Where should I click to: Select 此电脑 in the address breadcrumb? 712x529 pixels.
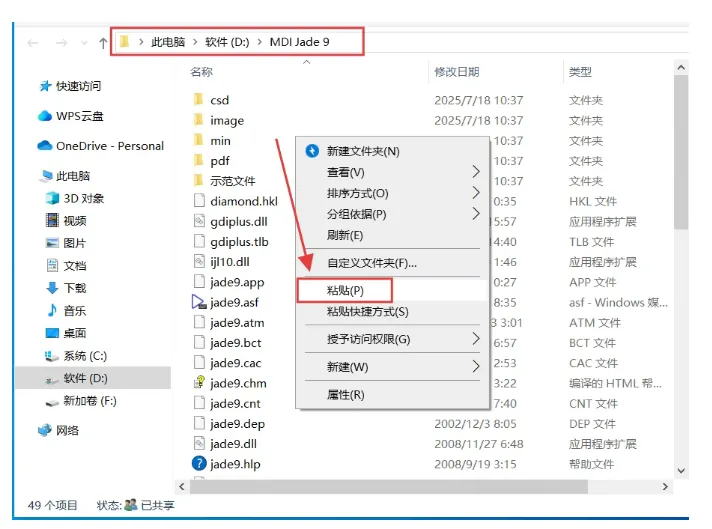coord(168,42)
